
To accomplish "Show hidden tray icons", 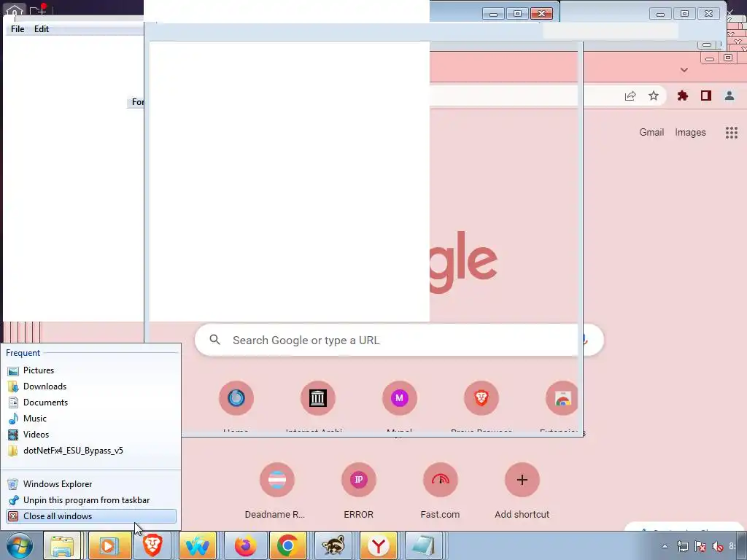I will point(665,546).
